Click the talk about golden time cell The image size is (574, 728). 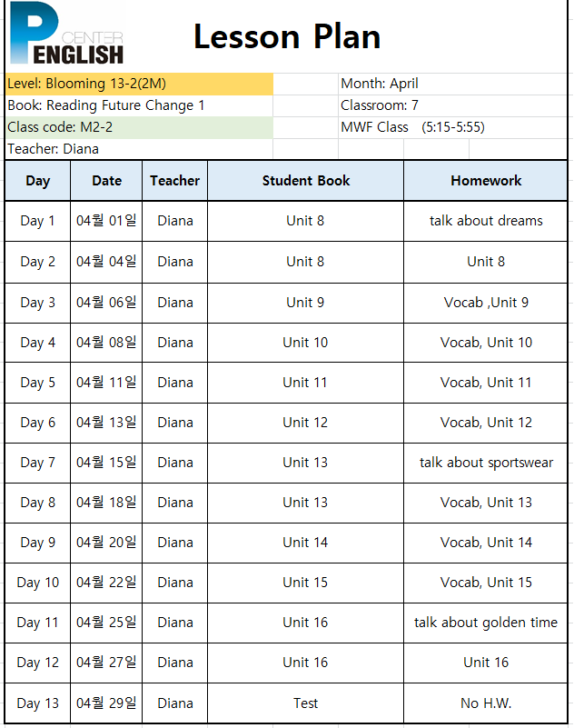click(x=486, y=623)
